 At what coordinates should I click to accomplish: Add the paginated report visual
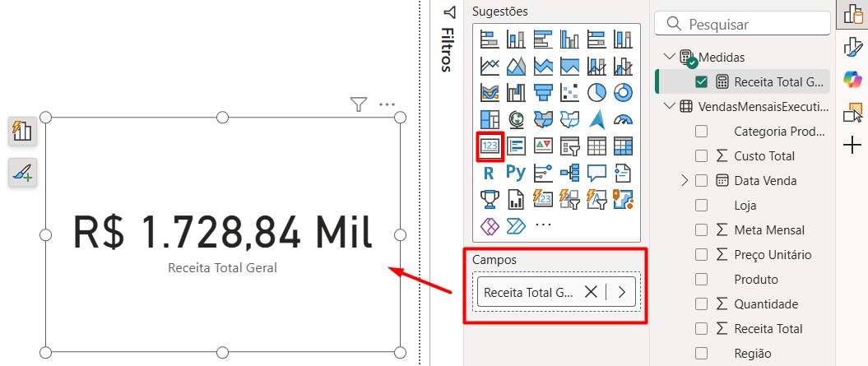tap(516, 199)
